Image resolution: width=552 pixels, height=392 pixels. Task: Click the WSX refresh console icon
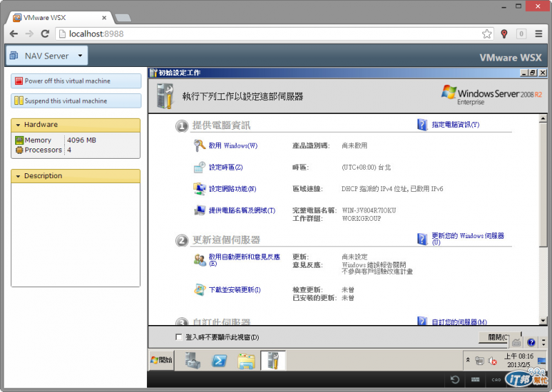pyautogui.click(x=455, y=380)
